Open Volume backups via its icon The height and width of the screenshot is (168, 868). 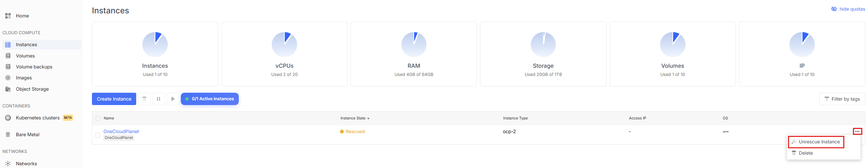coord(8,67)
